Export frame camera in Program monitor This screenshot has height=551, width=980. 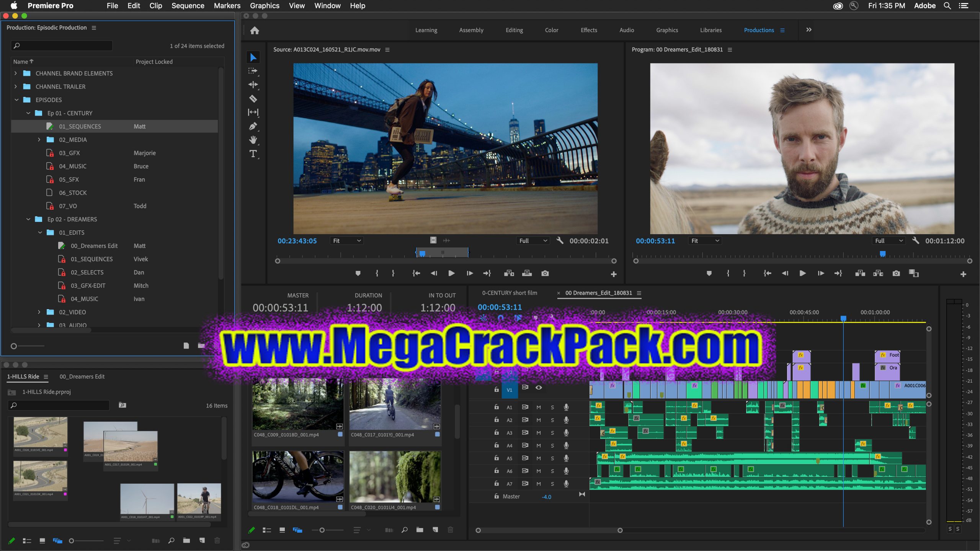tap(896, 273)
